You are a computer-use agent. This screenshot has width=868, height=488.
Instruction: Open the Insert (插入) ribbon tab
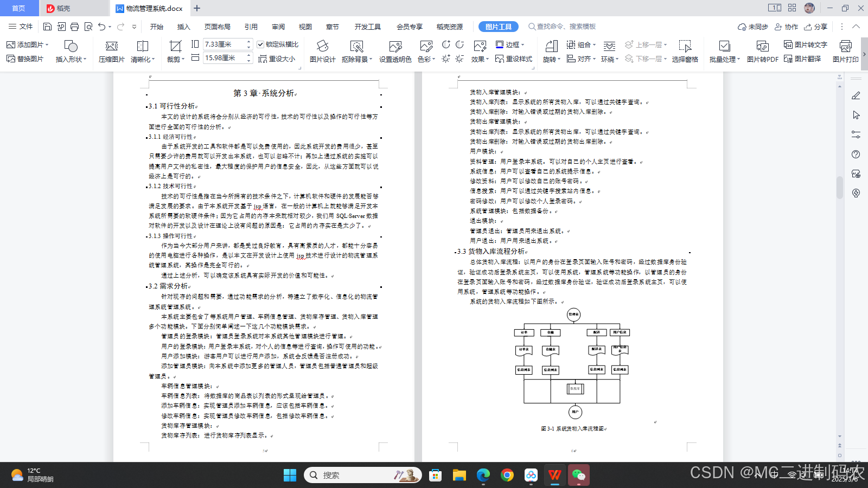[184, 27]
